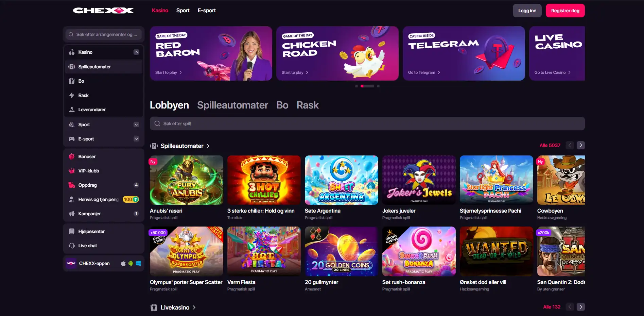Focus the sidebar arrangementer search field
The image size is (644, 316).
[x=104, y=34]
